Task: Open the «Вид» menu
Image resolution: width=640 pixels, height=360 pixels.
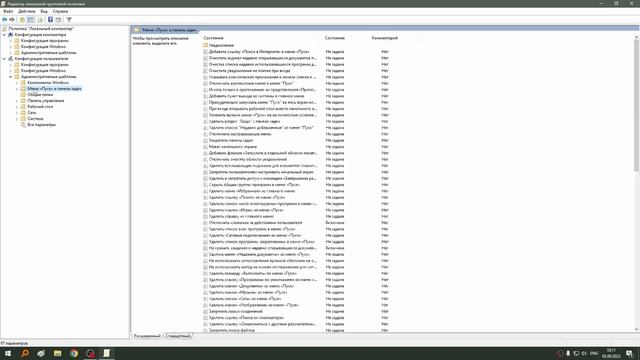Action: (44, 11)
